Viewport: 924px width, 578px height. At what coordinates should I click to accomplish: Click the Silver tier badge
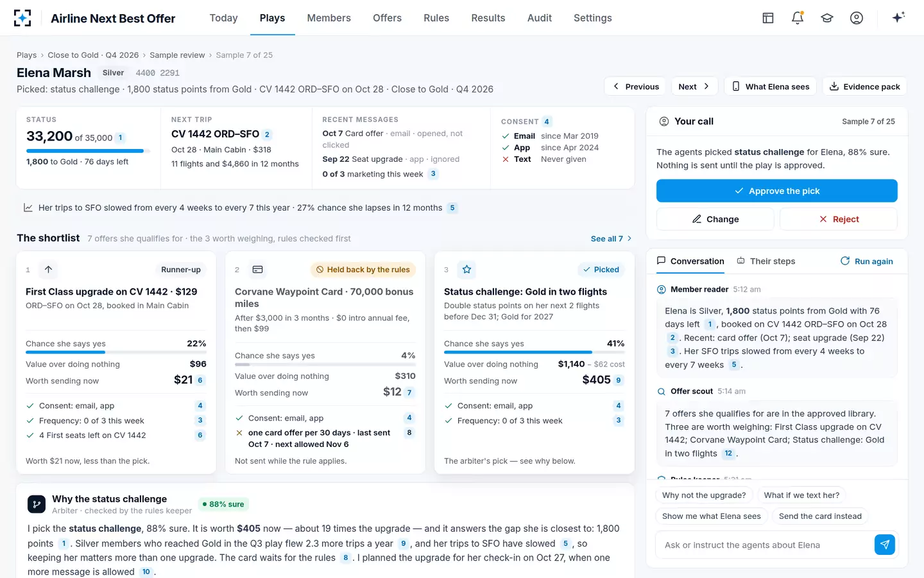point(113,73)
